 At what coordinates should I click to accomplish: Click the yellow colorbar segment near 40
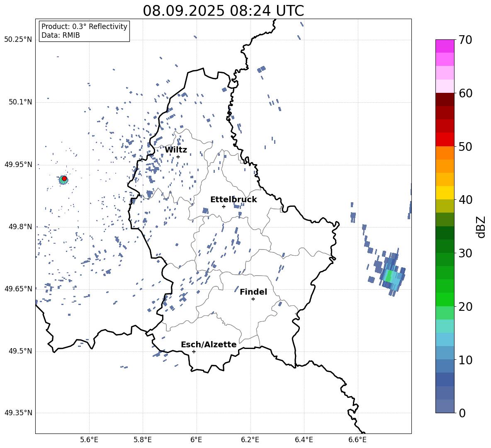pyautogui.click(x=445, y=193)
